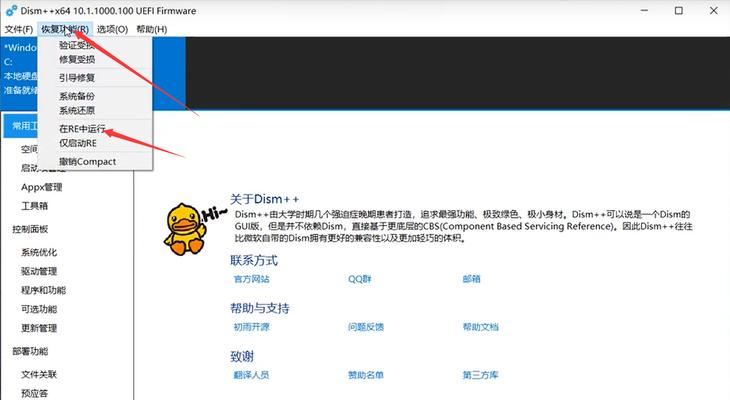
Task: Open the 帮助文档 link
Action: (480, 327)
